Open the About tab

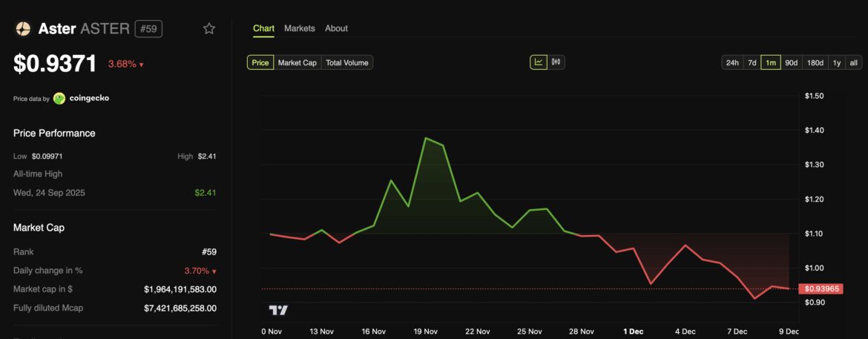click(336, 28)
